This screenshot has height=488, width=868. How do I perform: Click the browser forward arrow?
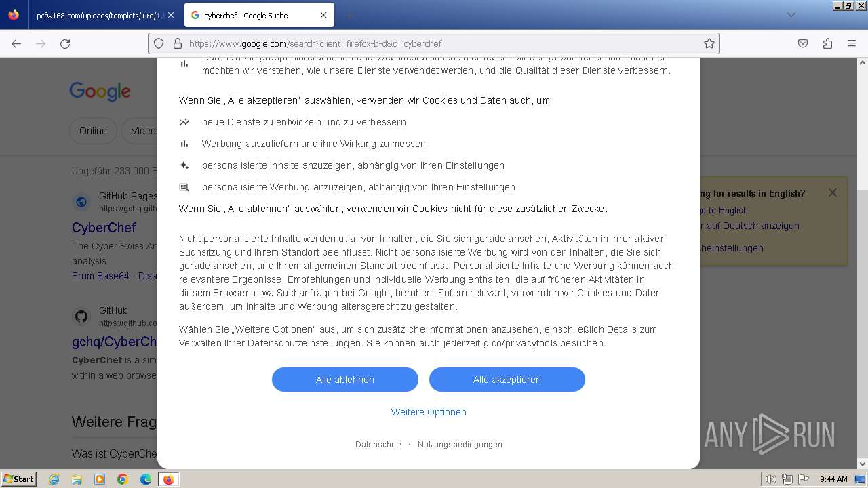[x=41, y=43]
